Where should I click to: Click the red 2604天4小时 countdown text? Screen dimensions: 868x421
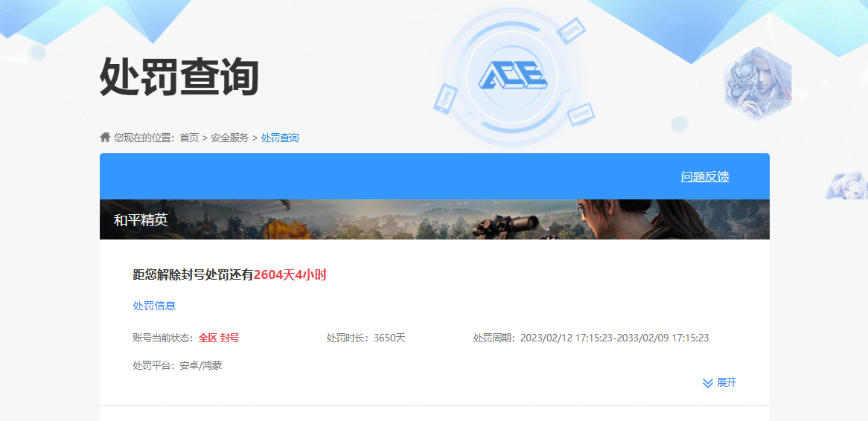pyautogui.click(x=290, y=275)
